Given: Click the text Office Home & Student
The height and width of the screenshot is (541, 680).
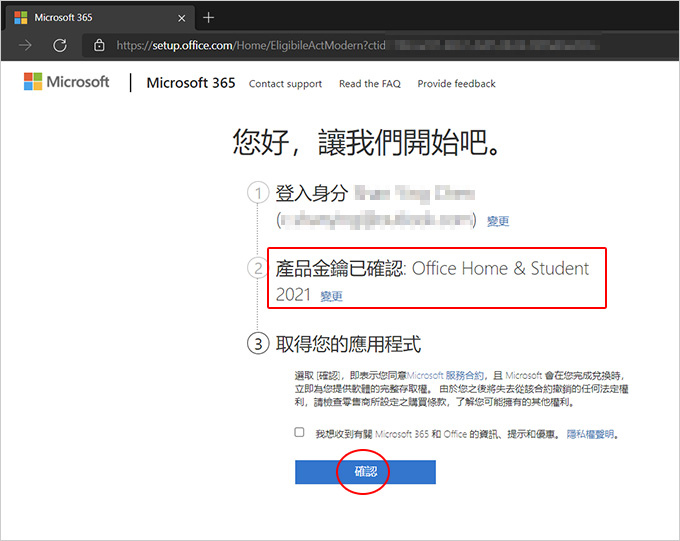Looking at the screenshot, I should point(500,269).
